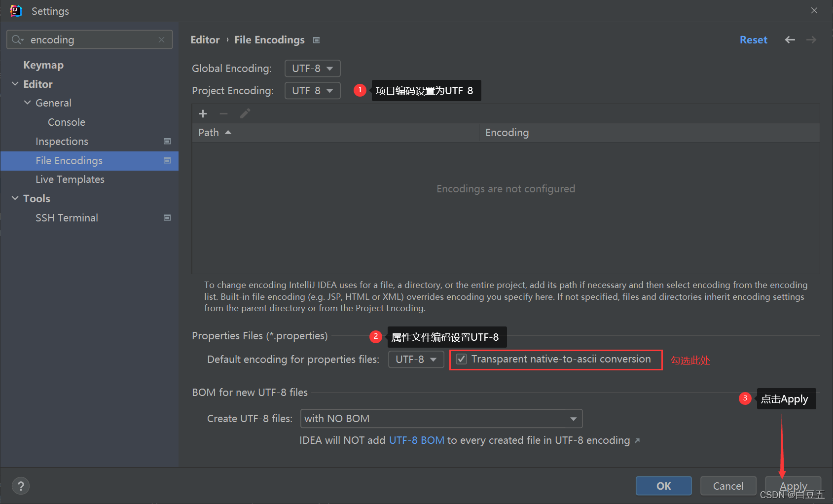Viewport: 833px width, 504px height.
Task: Open the properties files default encoding dropdown
Action: pyautogui.click(x=416, y=360)
